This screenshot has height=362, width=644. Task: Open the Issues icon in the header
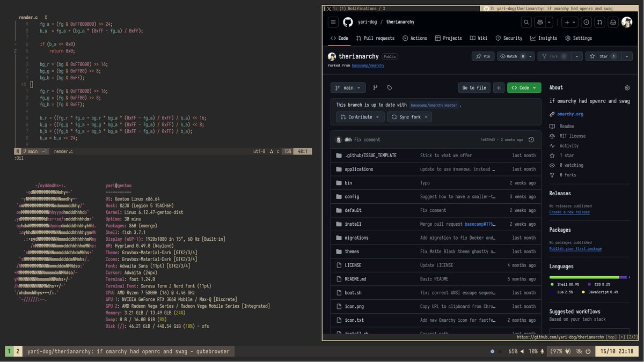(x=587, y=22)
